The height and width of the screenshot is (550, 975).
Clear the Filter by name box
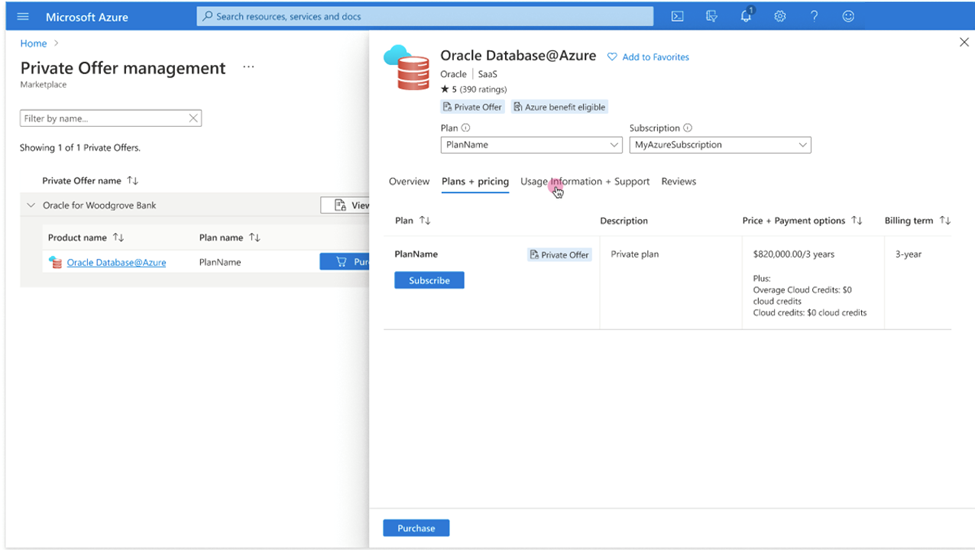point(193,118)
